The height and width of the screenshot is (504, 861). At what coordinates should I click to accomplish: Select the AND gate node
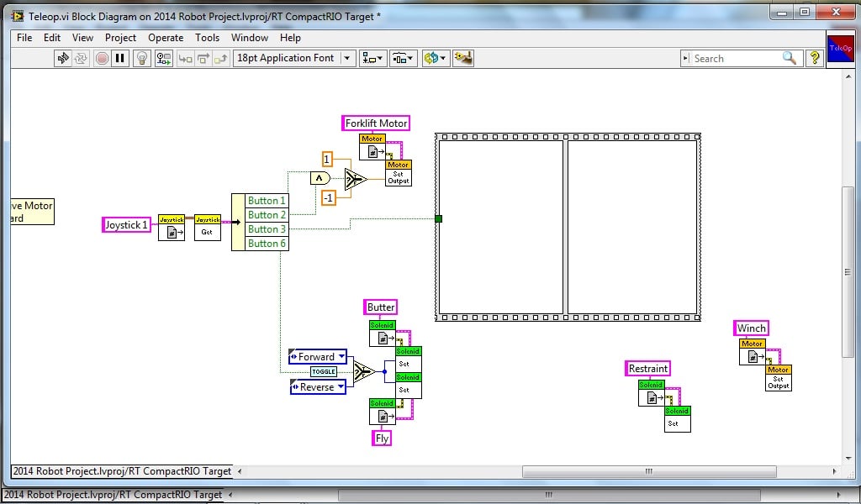[x=320, y=178]
